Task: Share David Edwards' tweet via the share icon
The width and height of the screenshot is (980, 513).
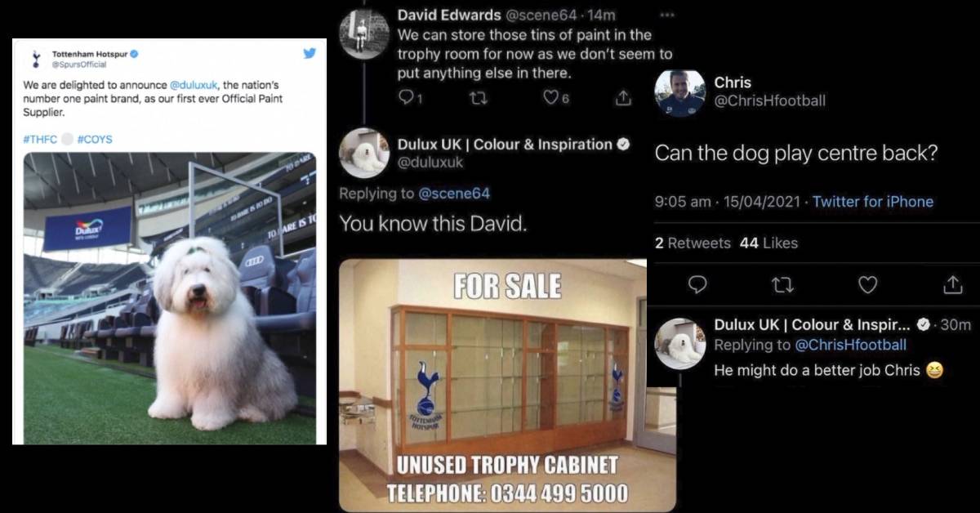Action: (622, 98)
